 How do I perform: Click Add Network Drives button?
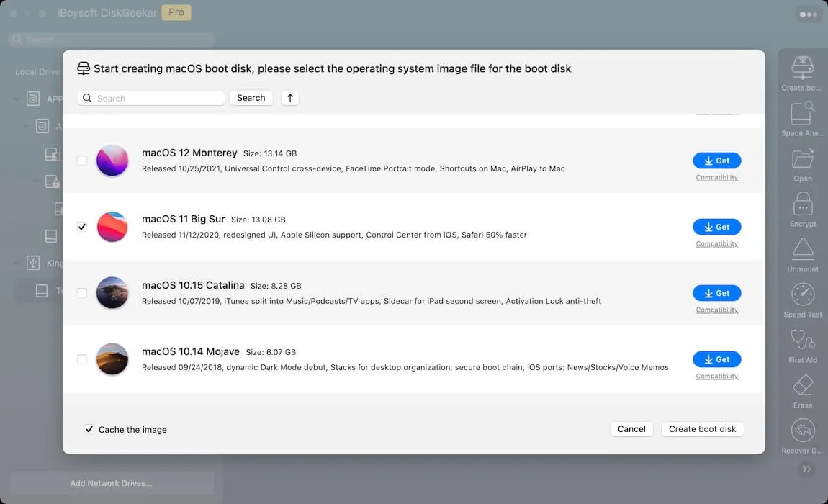[x=112, y=483]
